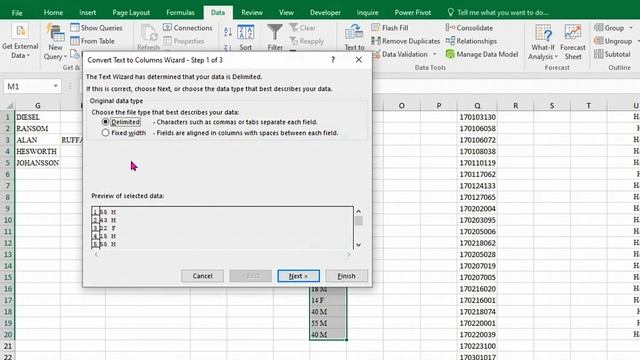Image resolution: width=640 pixels, height=360 pixels.
Task: Click the Ungroup button
Action: (613, 41)
